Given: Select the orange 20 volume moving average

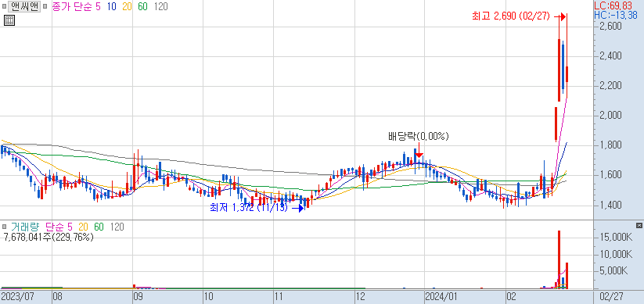Looking at the screenshot, I should (x=84, y=227).
